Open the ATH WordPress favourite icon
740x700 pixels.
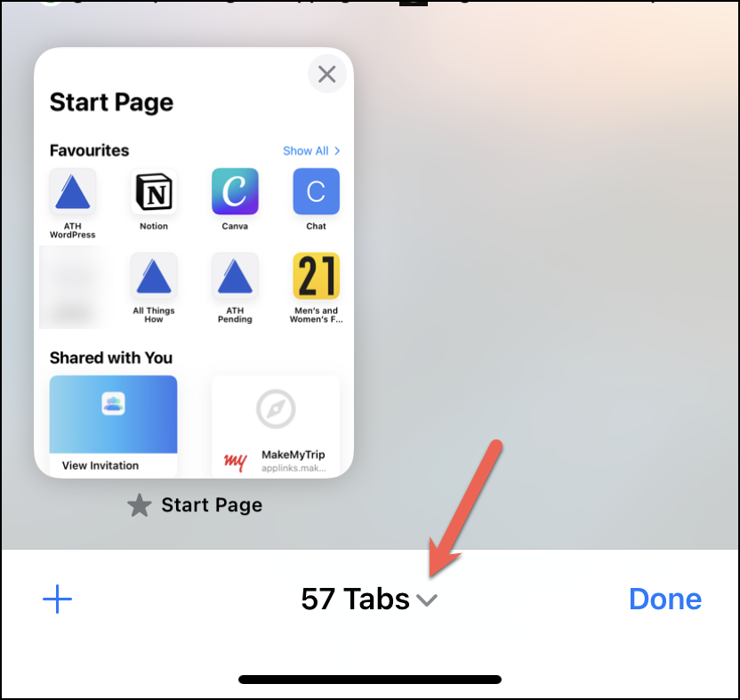point(73,191)
